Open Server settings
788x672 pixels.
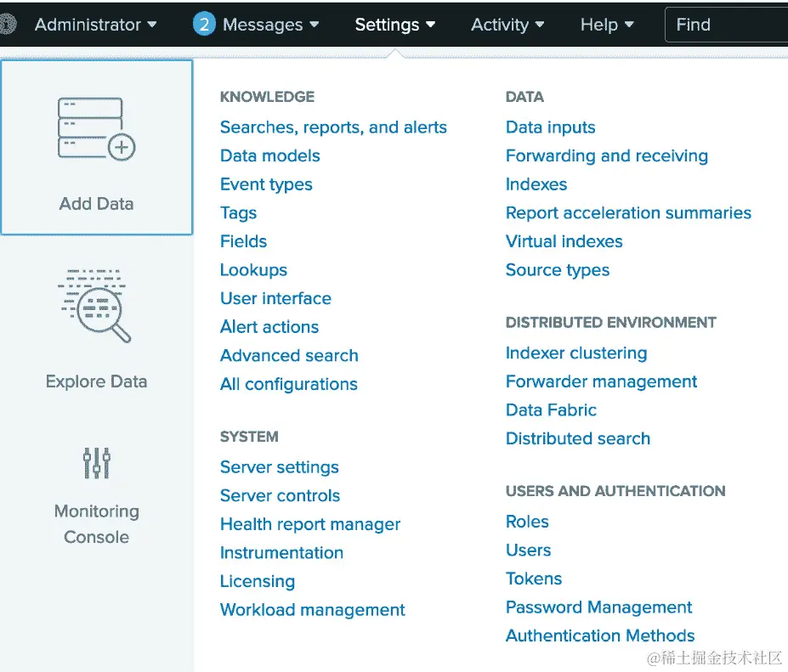click(x=279, y=466)
